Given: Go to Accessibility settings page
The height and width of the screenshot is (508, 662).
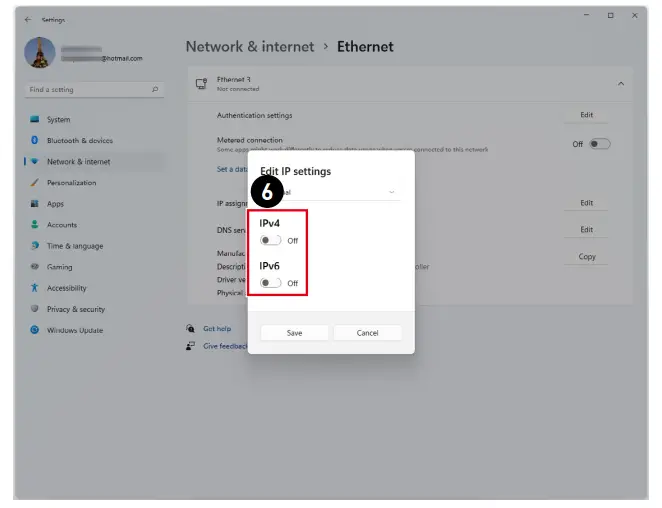Looking at the screenshot, I should pos(66,288).
